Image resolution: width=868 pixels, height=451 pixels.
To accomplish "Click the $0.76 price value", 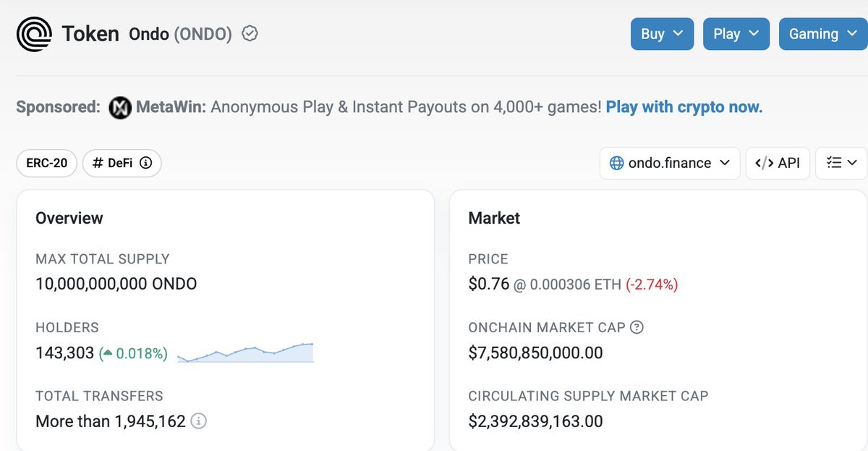I will click(489, 284).
